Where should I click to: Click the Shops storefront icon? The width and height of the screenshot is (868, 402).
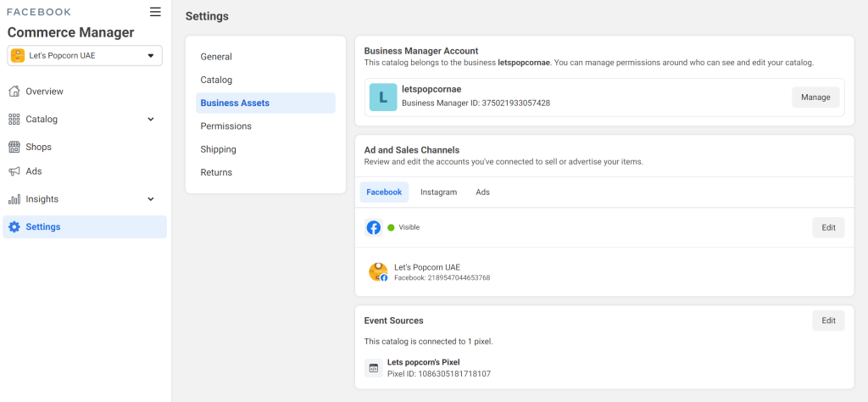pyautogui.click(x=14, y=147)
